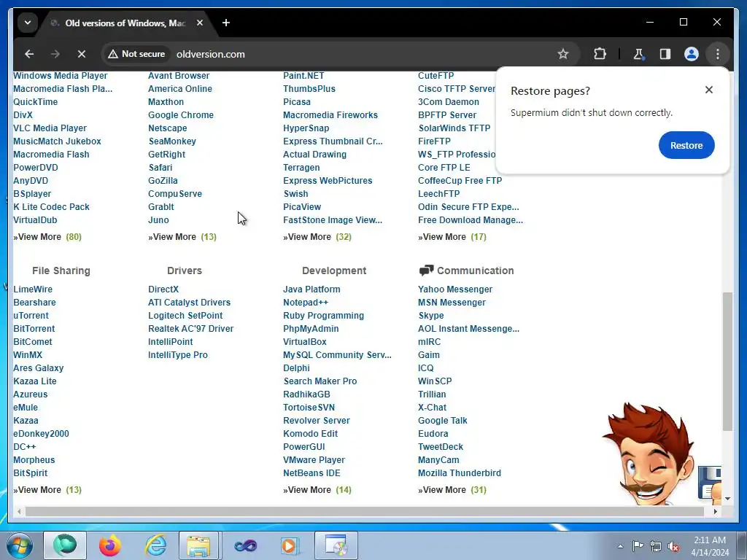The height and width of the screenshot is (560, 747).
Task: Click the Action Center flag icon
Action: tap(638, 546)
